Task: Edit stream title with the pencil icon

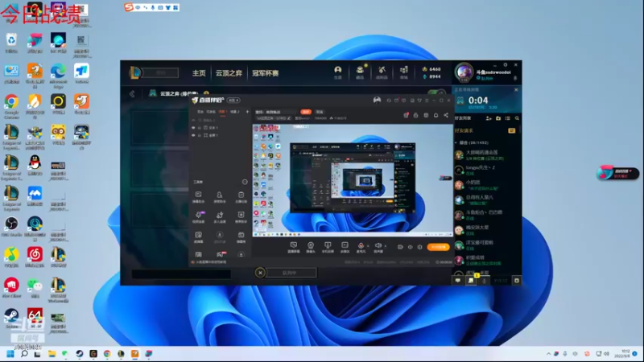Action: point(289,118)
